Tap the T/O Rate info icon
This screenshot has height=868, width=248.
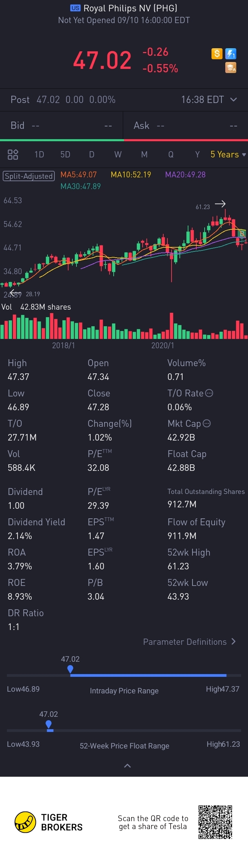point(209,393)
